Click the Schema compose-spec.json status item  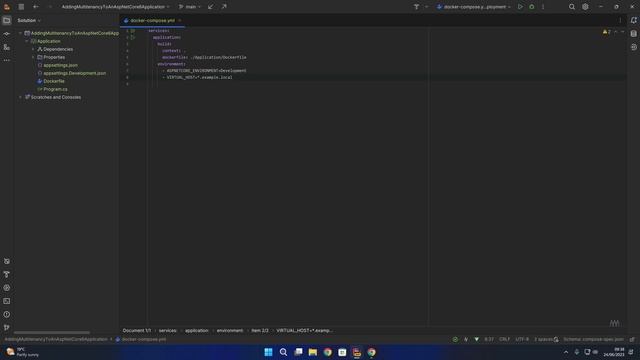click(x=593, y=339)
